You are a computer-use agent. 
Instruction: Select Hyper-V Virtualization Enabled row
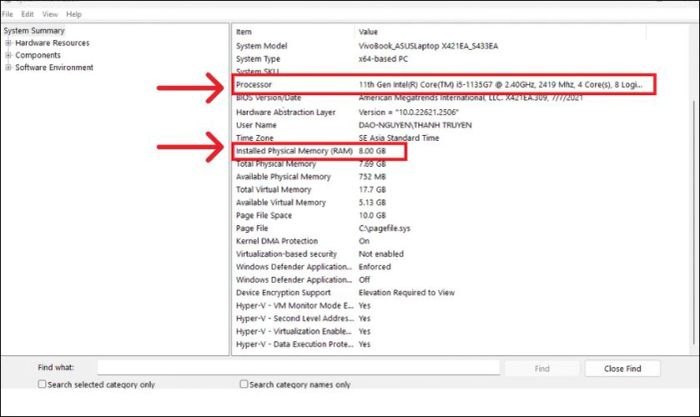click(x=440, y=332)
